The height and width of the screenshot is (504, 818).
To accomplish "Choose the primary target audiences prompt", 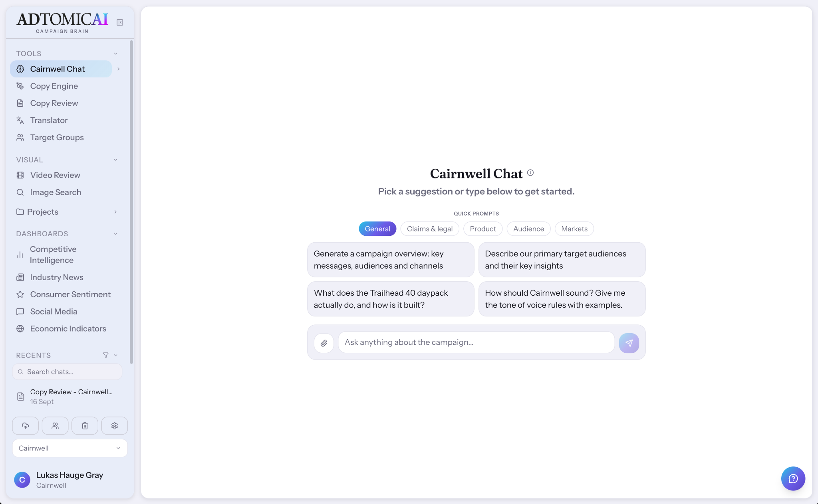I will click(x=562, y=260).
